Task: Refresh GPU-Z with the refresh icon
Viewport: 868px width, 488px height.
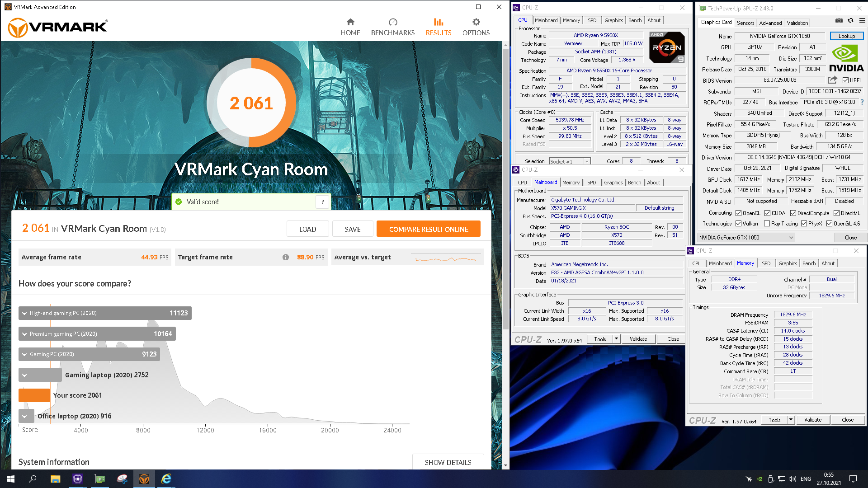Action: (850, 20)
